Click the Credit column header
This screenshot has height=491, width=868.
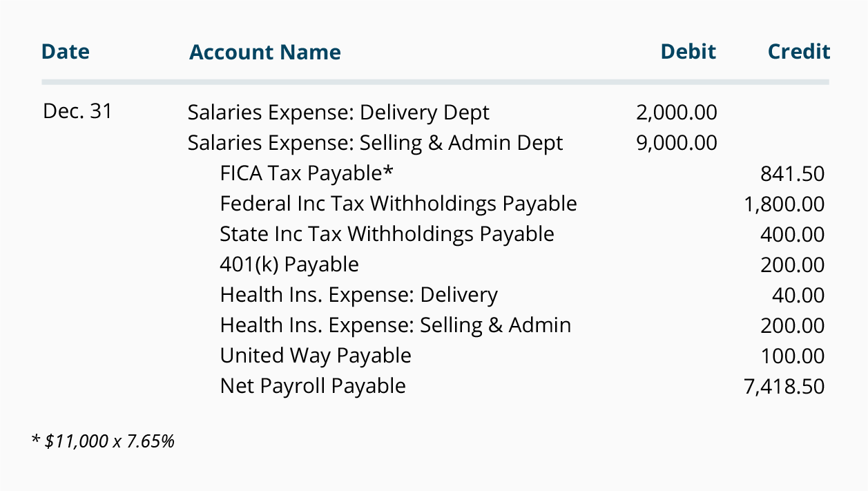click(x=799, y=52)
